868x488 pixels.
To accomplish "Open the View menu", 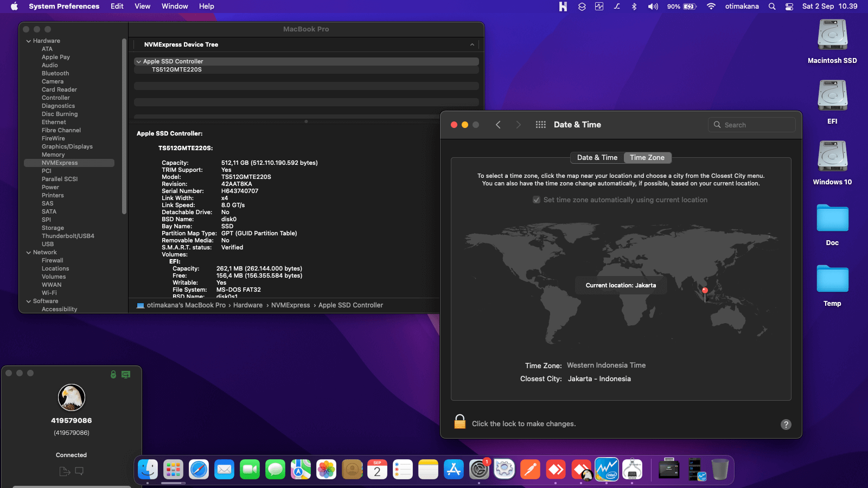I will (143, 7).
